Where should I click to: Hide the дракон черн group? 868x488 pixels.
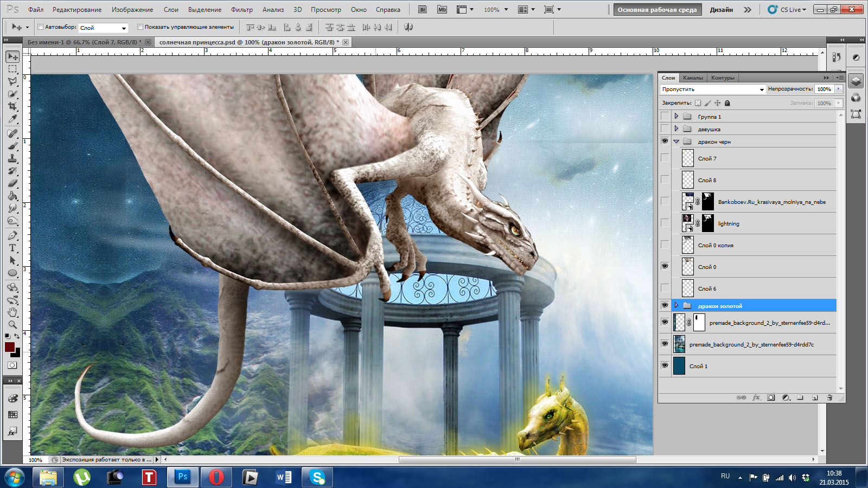click(x=665, y=141)
